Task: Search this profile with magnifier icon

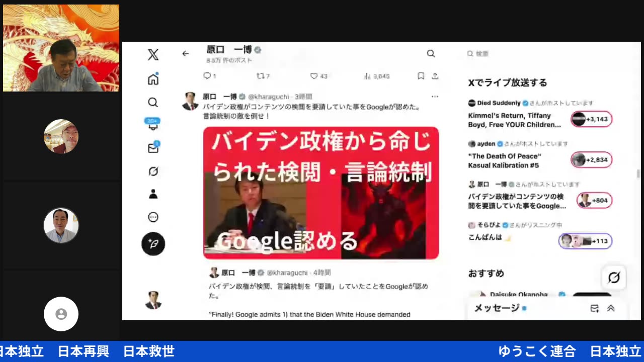Action: point(431,53)
